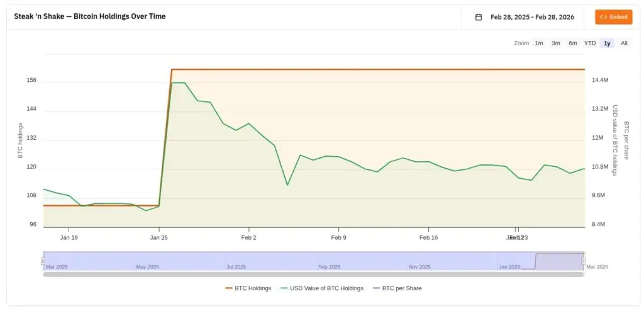Click the horizontal scrollbar under the navigator

pyautogui.click(x=313, y=274)
